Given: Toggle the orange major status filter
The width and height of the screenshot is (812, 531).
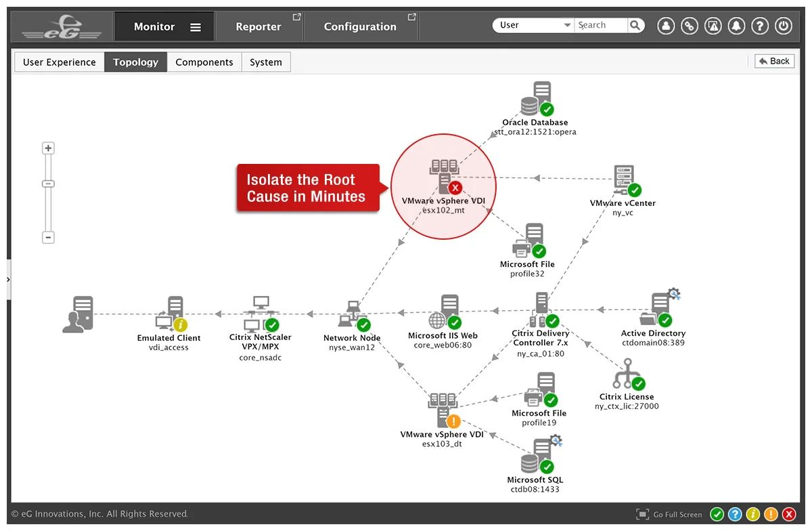Looking at the screenshot, I should [x=770, y=515].
